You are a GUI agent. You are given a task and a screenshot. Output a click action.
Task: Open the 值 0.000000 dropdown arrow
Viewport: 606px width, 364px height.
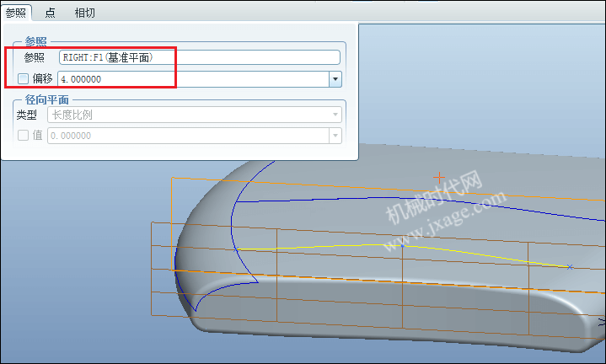click(335, 136)
